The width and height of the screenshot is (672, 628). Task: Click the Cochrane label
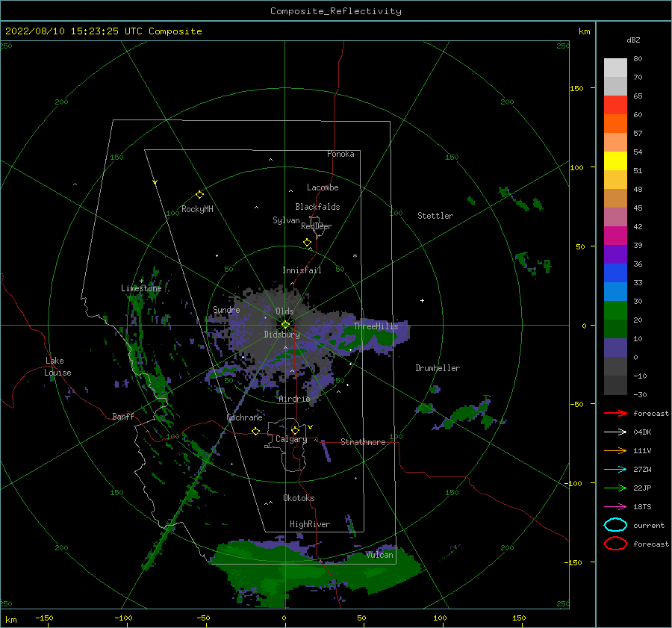coord(244,417)
